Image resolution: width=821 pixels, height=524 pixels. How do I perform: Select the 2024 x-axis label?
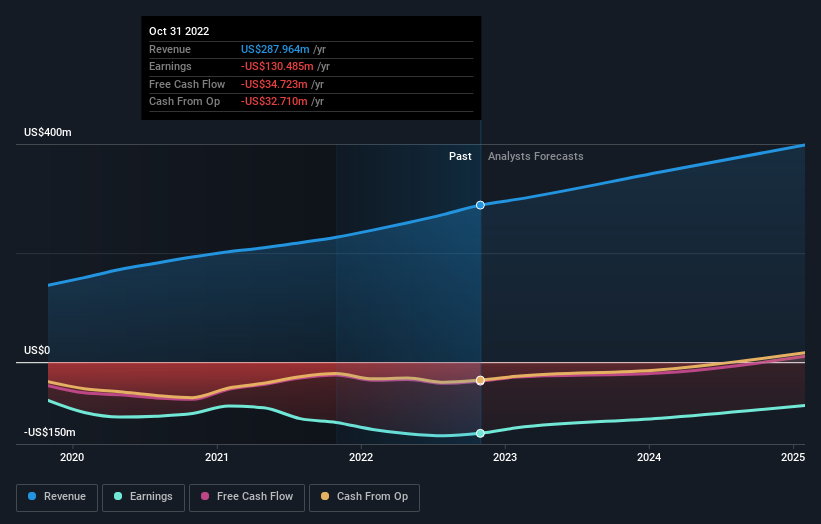[x=649, y=458]
